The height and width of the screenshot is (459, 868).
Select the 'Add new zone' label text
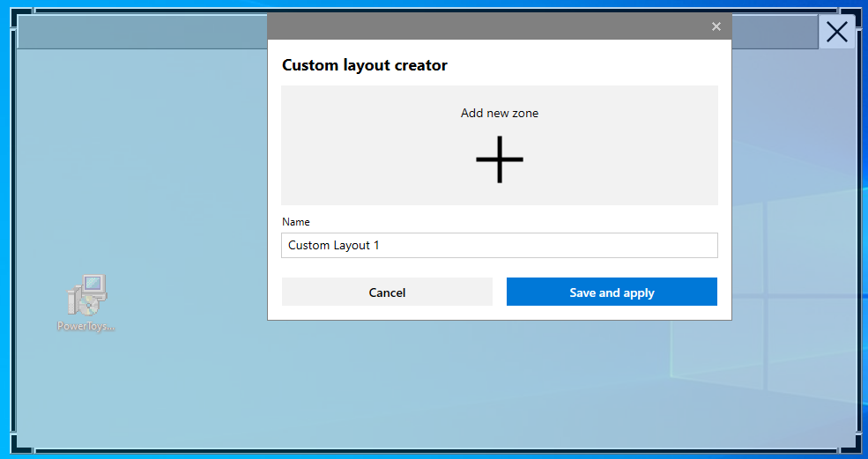point(500,113)
